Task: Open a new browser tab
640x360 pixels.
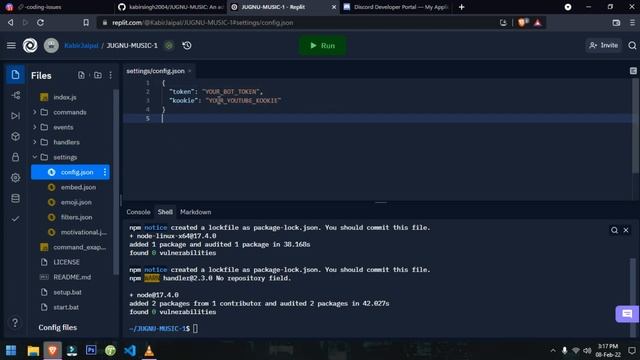Action: (461, 7)
